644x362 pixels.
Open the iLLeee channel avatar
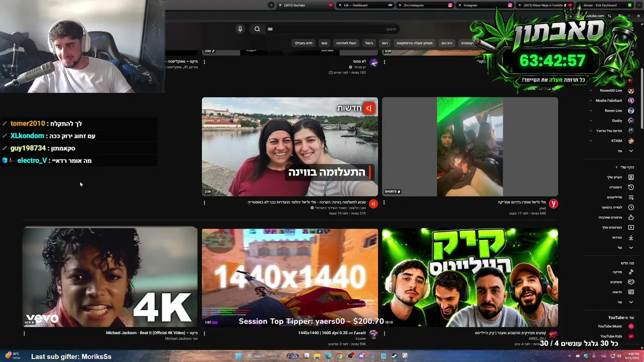tap(373, 334)
